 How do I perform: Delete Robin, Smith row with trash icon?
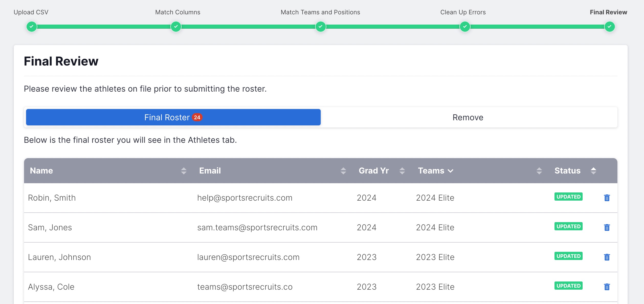(x=607, y=198)
